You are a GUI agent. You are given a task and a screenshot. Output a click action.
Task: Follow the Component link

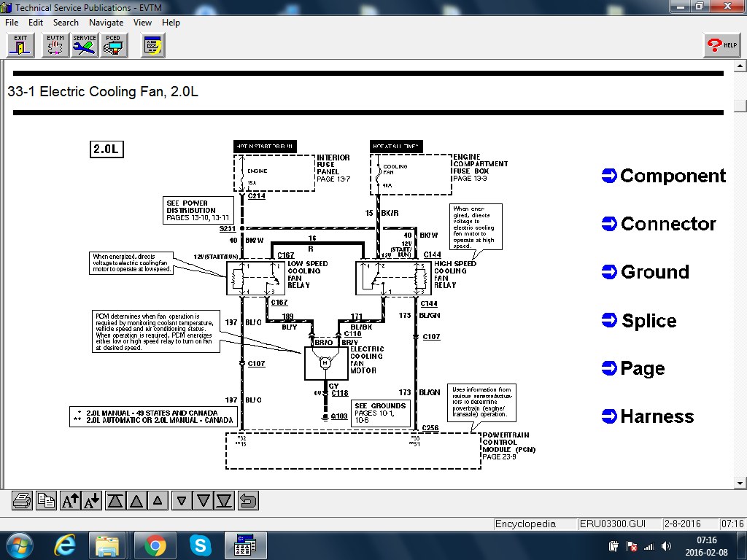(x=664, y=176)
